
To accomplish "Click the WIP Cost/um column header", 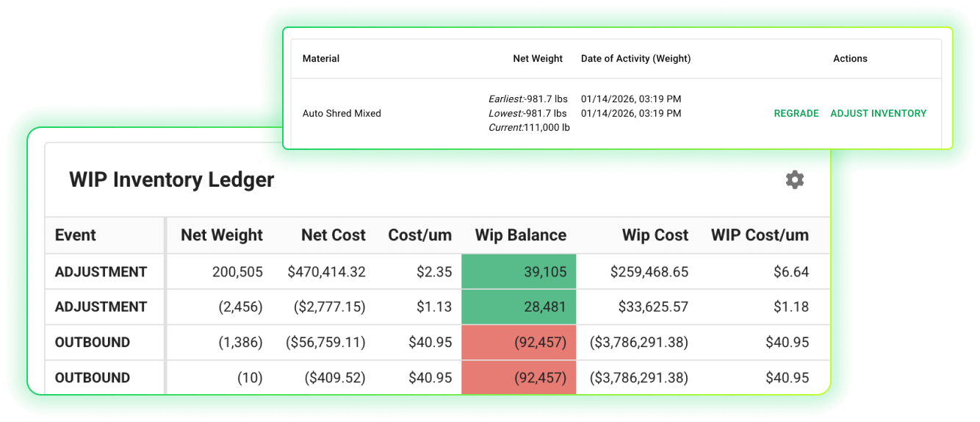I will [x=759, y=235].
